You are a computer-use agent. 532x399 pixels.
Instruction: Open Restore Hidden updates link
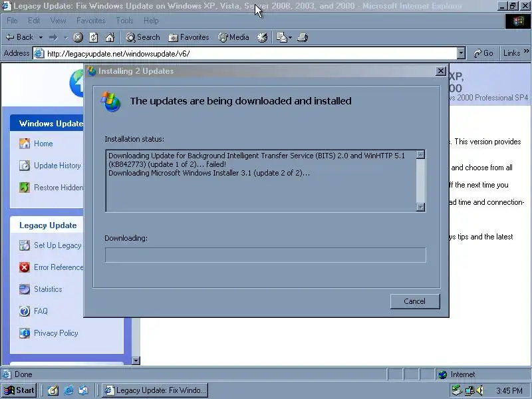coord(59,188)
